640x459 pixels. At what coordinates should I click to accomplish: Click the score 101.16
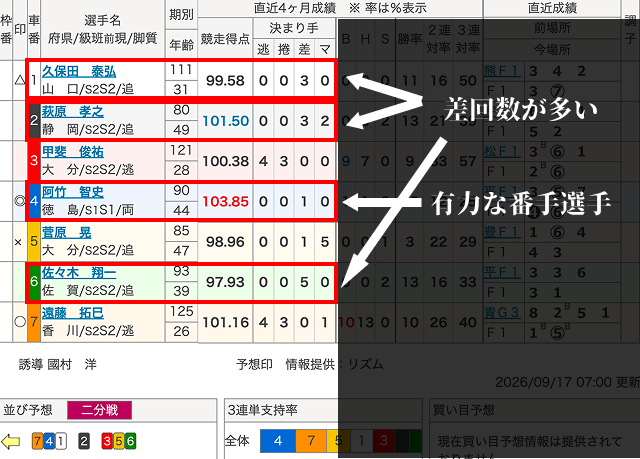tap(225, 323)
